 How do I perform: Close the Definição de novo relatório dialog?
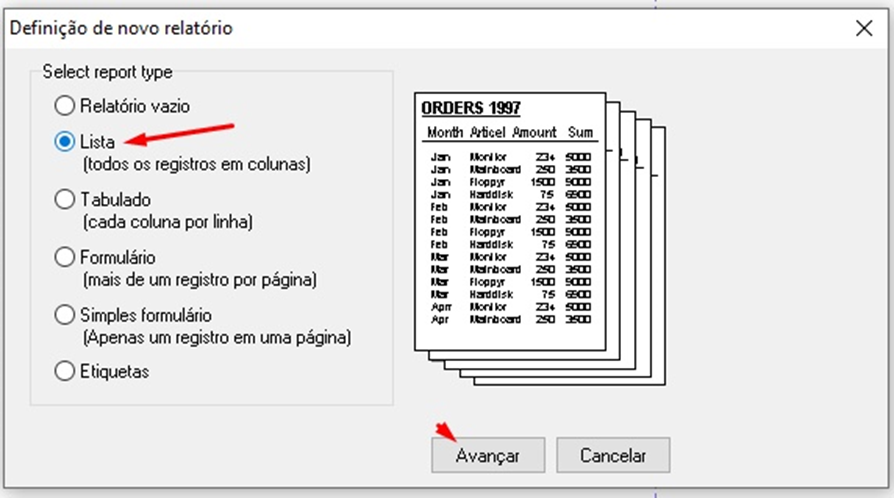click(x=864, y=28)
